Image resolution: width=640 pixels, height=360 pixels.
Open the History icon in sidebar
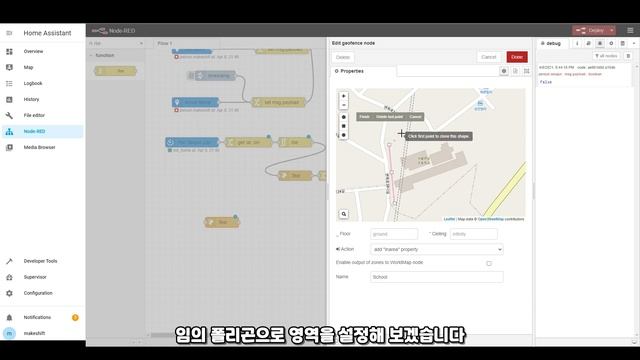(9, 99)
